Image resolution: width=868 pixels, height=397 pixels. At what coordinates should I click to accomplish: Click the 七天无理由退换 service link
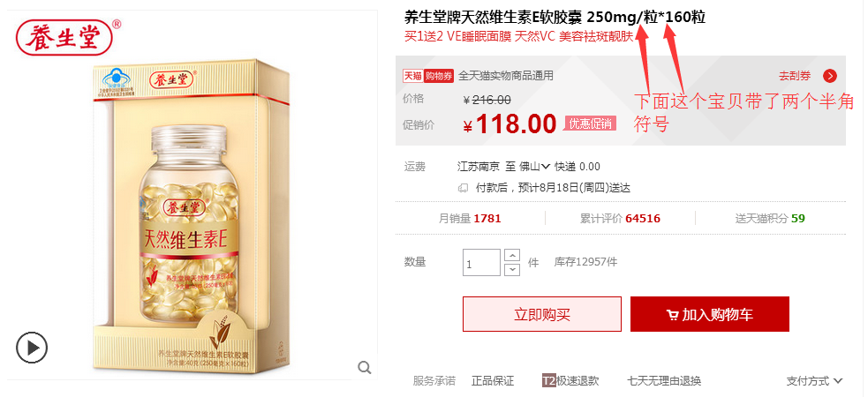664,380
